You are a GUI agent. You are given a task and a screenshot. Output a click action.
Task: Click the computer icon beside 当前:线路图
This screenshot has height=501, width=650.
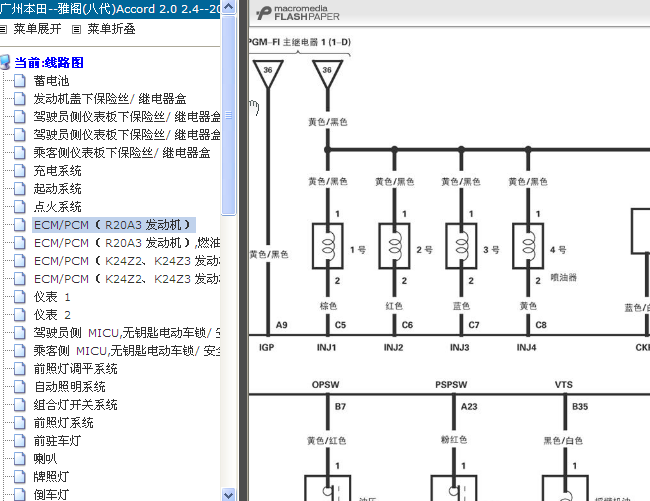coord(5,63)
